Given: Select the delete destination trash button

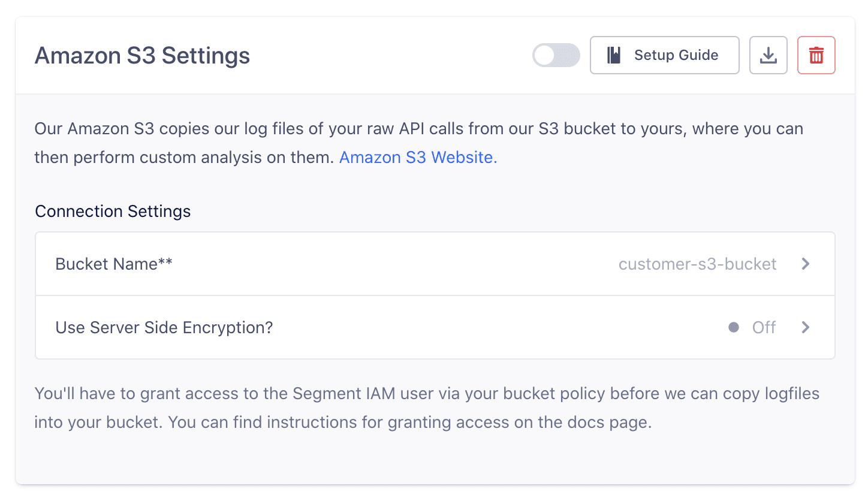Looking at the screenshot, I should [816, 55].
